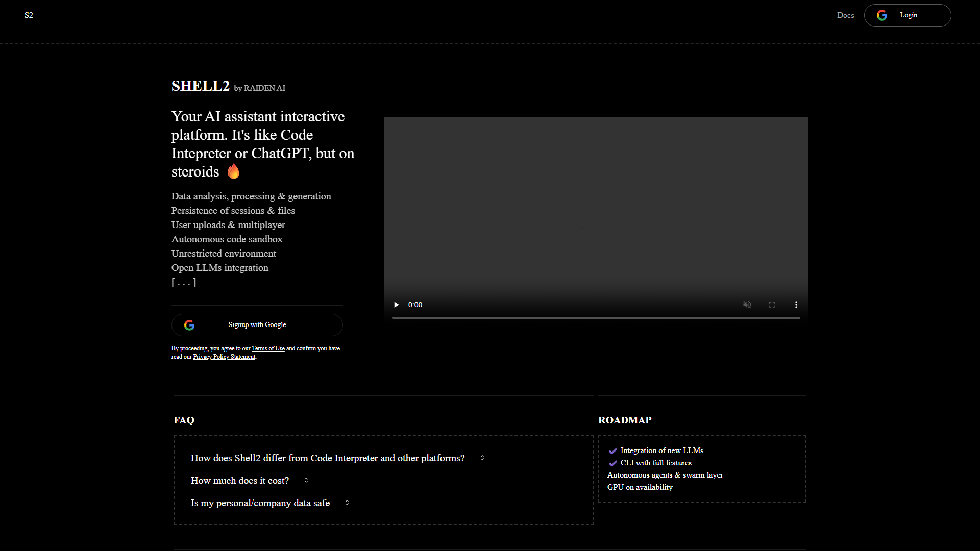Click the checkmark beside Integration of new LLMs
The image size is (980, 551).
point(613,450)
